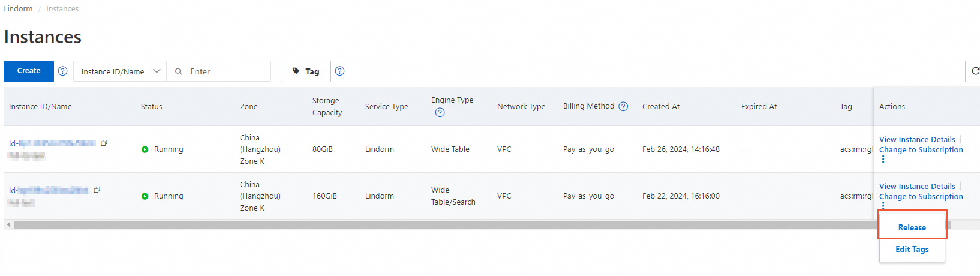This screenshot has width=980, height=276.
Task: Select Release from the actions menu
Action: 912,227
